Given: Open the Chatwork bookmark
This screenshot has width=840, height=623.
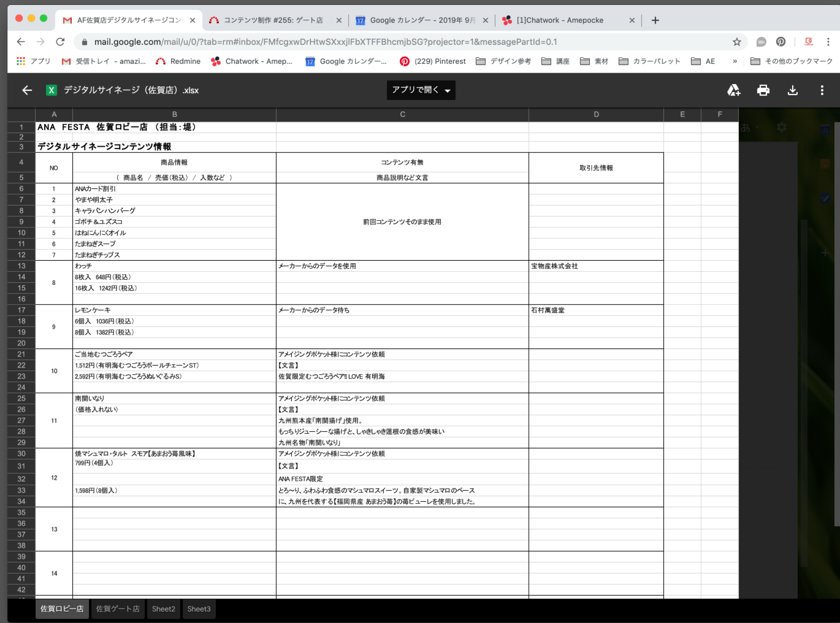Looking at the screenshot, I should point(251,61).
